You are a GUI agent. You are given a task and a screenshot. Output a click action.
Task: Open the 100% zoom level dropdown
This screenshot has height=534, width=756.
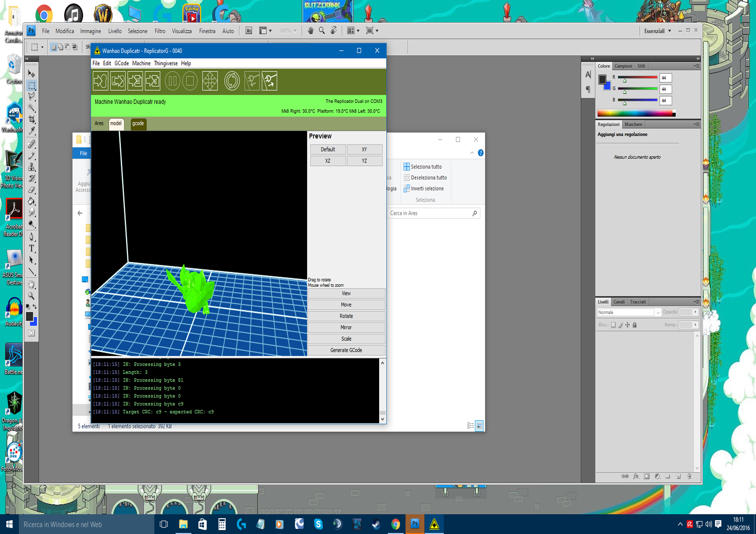(295, 31)
